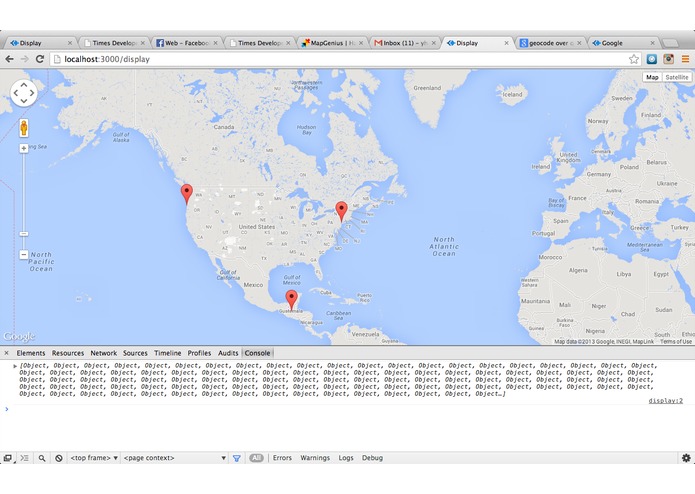Filter console by Logs
The image size is (695, 494).
[x=346, y=458]
